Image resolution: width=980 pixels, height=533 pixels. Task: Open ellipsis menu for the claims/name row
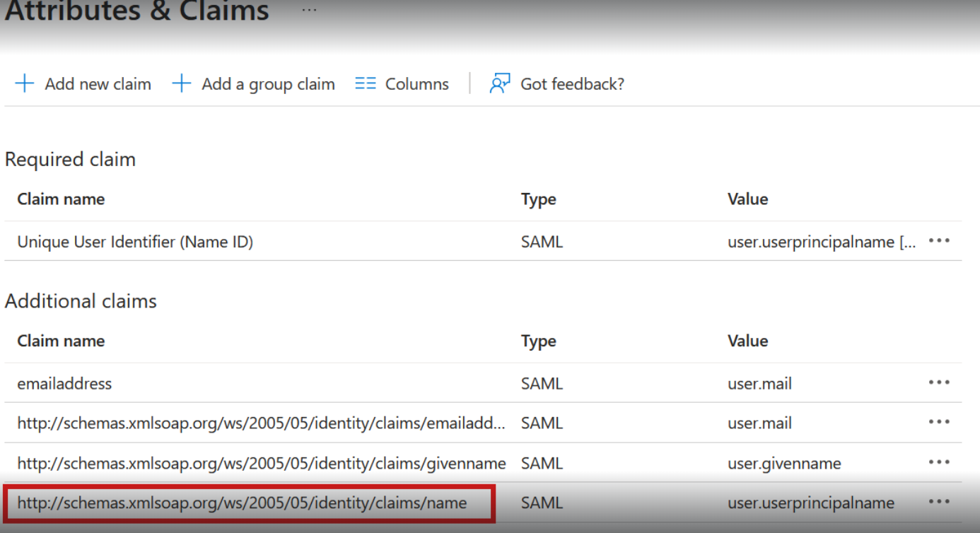(939, 502)
